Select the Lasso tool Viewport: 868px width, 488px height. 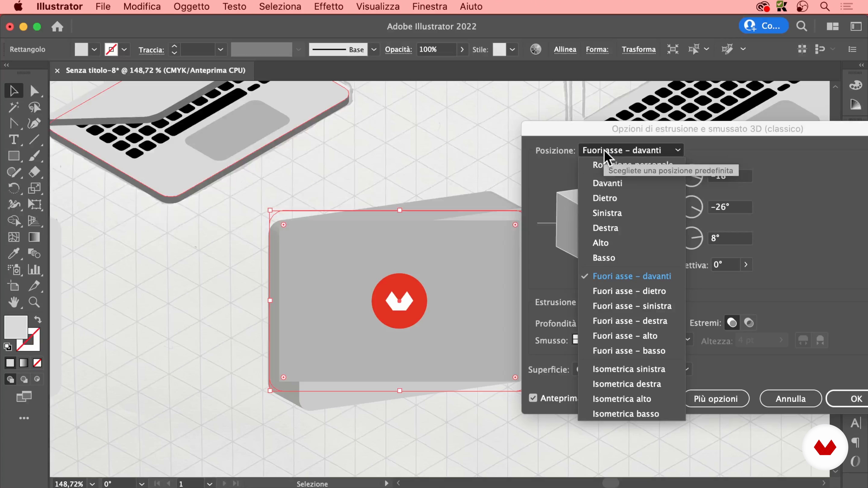click(34, 107)
